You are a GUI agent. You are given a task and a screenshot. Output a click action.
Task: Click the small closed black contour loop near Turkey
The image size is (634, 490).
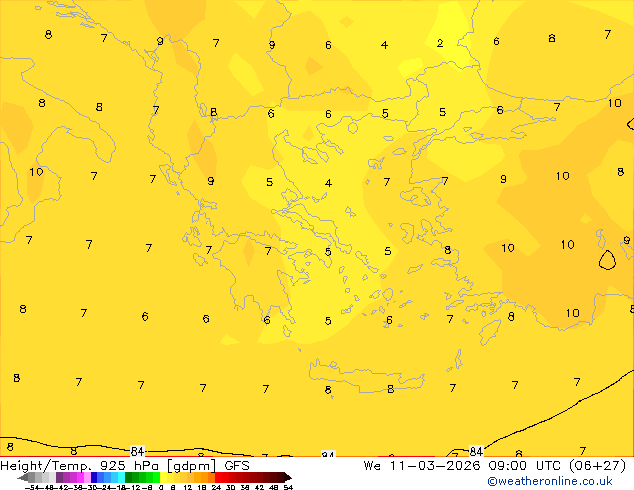point(607,260)
